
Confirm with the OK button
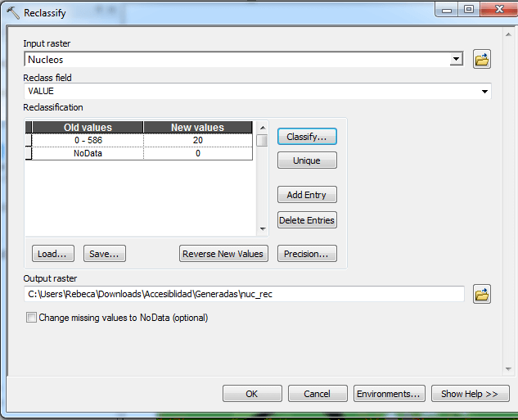coord(252,394)
